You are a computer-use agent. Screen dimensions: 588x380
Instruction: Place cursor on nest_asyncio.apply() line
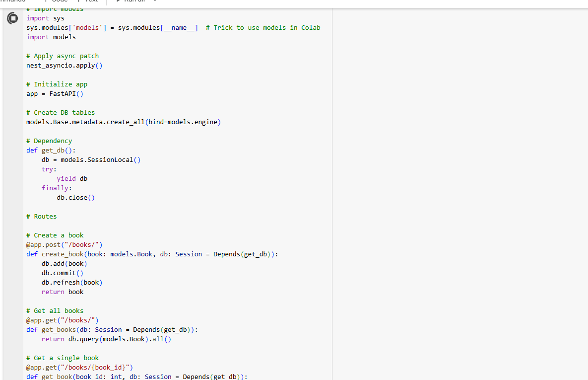point(64,66)
